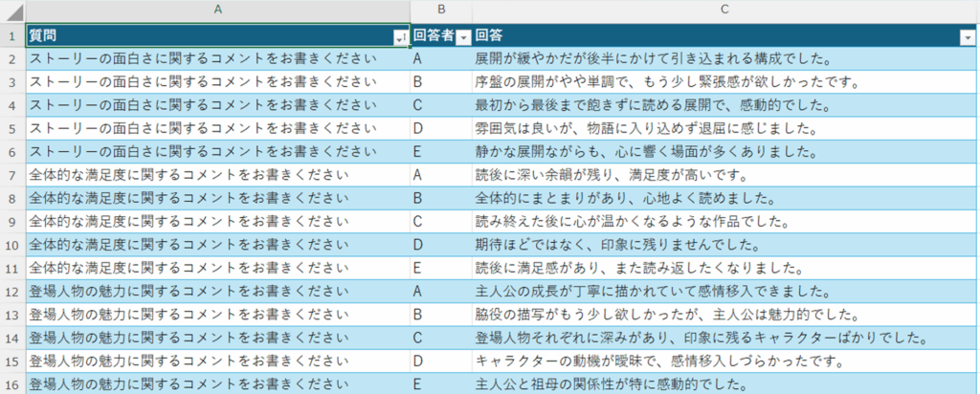The width and height of the screenshot is (980, 394).
Task: Select the column A header
Action: pos(218,10)
